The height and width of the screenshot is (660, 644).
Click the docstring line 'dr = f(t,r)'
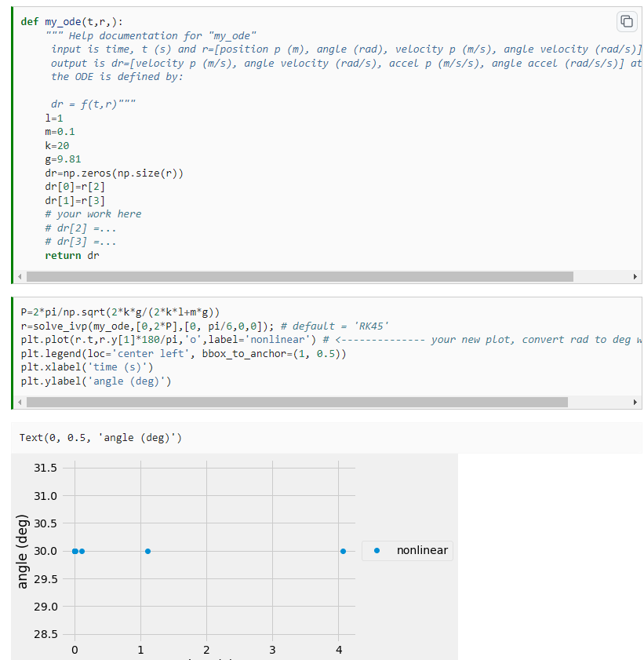tap(93, 104)
